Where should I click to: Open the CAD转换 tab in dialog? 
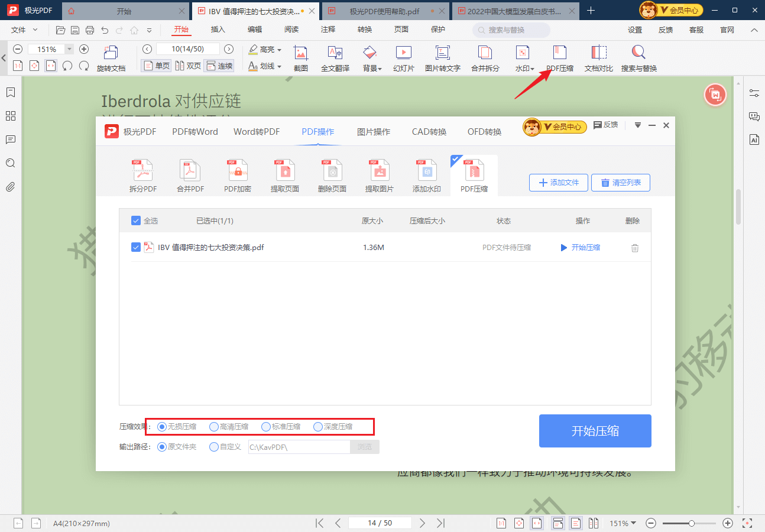coord(429,132)
